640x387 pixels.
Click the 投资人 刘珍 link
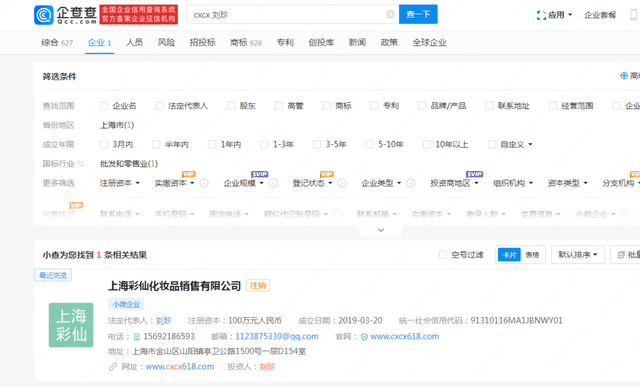pos(267,367)
